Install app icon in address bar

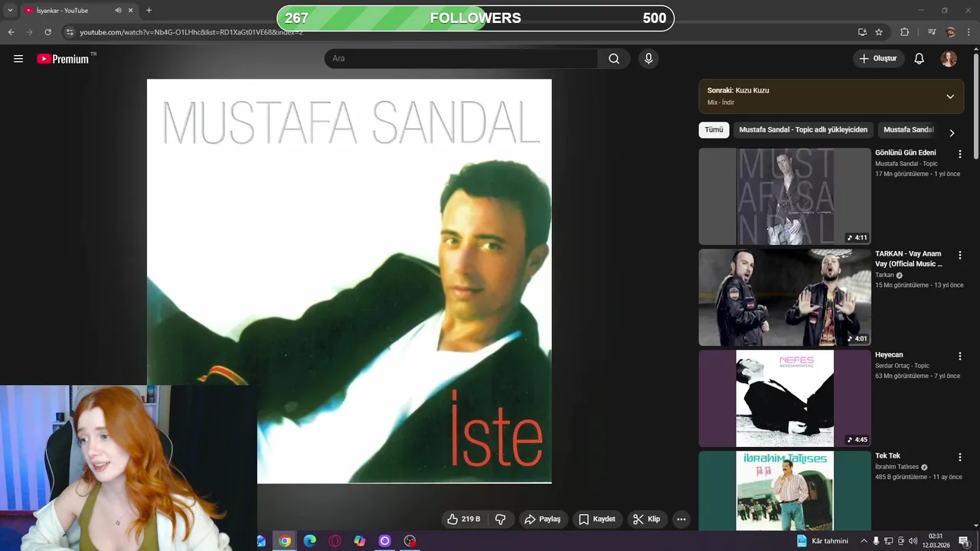click(x=862, y=32)
